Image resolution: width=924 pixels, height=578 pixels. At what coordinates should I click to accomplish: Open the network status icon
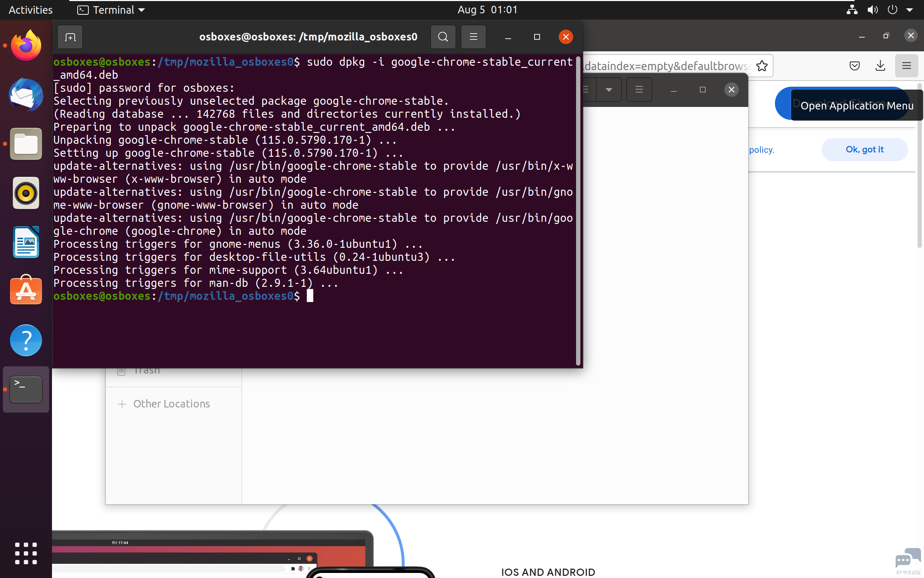pos(852,9)
